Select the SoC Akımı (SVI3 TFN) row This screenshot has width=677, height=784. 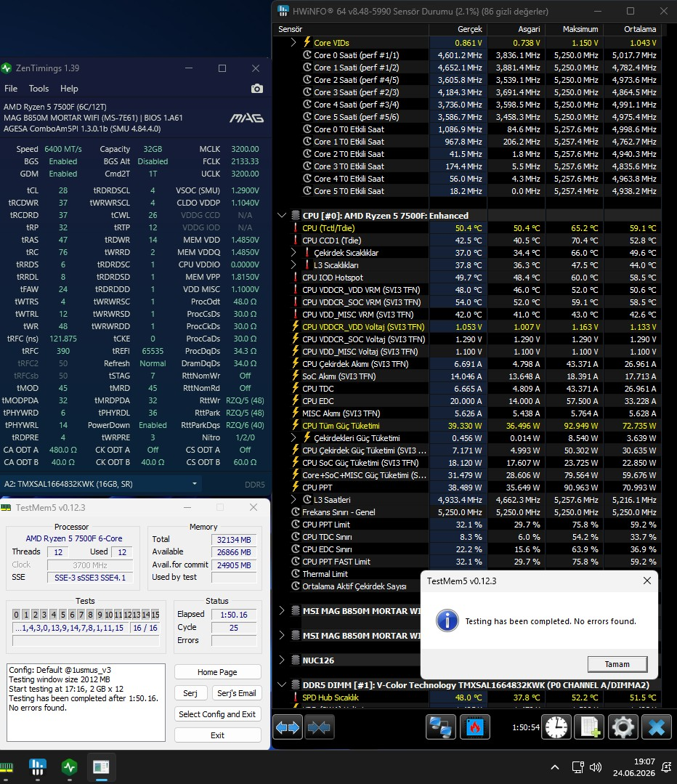(466, 376)
